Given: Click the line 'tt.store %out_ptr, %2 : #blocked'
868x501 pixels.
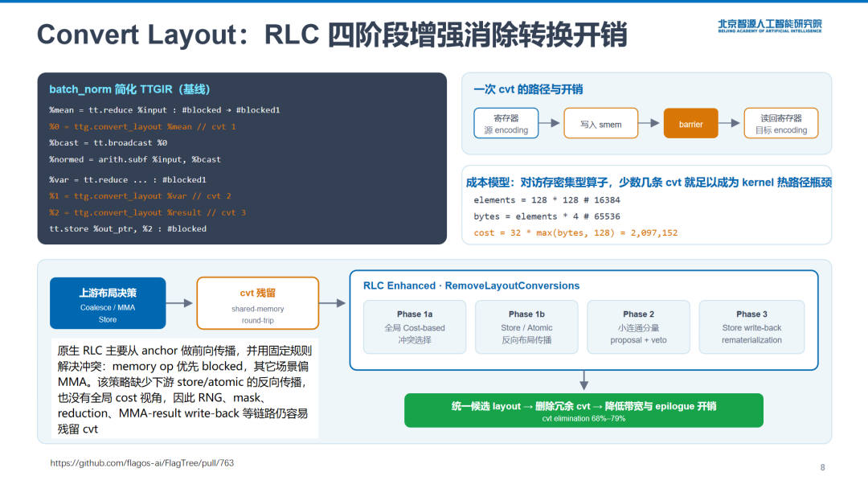Looking at the screenshot, I should coord(128,228).
